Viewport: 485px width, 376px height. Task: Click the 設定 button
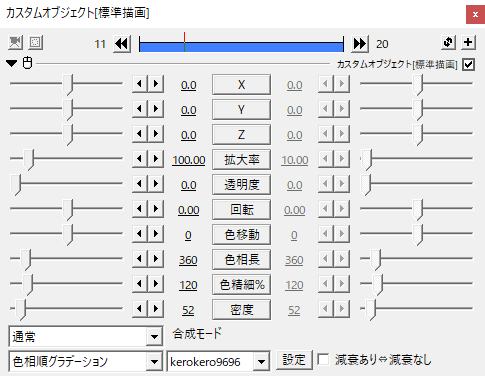point(294,360)
